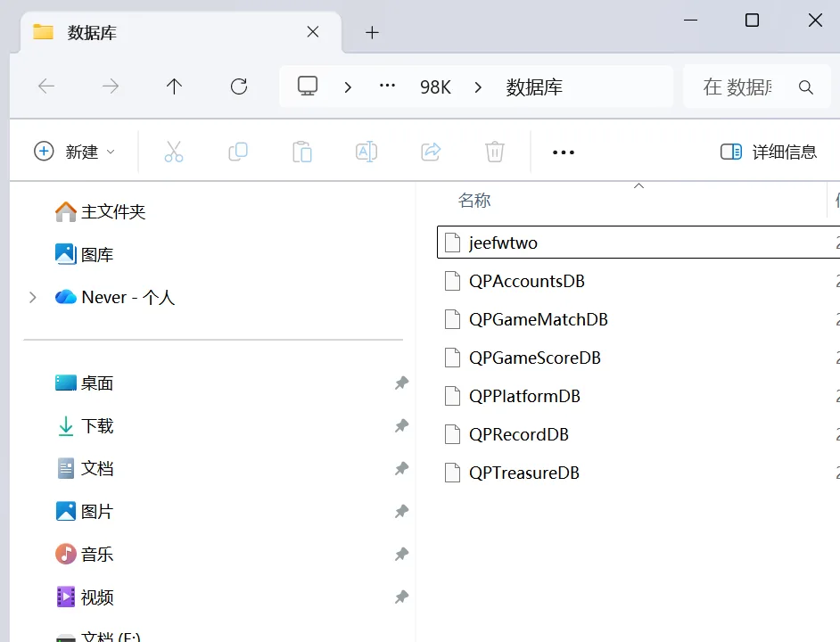Open the See more toolbar options menu
The image size is (840, 642).
point(564,152)
